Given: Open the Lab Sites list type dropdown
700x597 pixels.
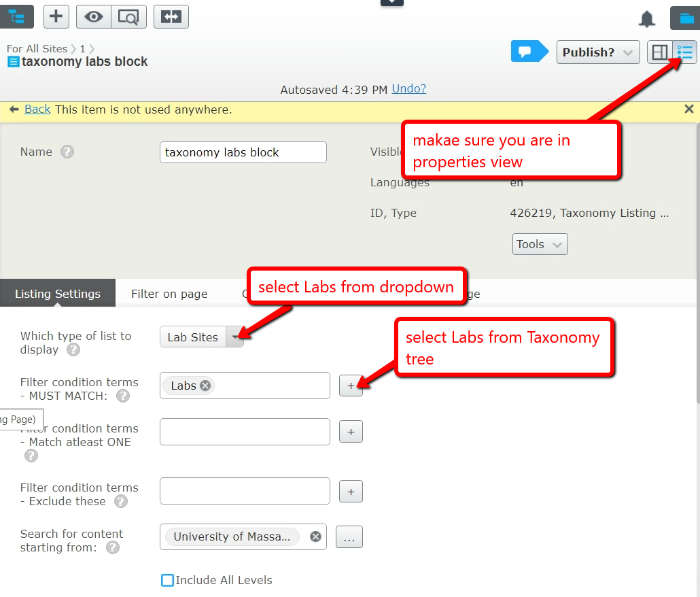Looking at the screenshot, I should [234, 337].
